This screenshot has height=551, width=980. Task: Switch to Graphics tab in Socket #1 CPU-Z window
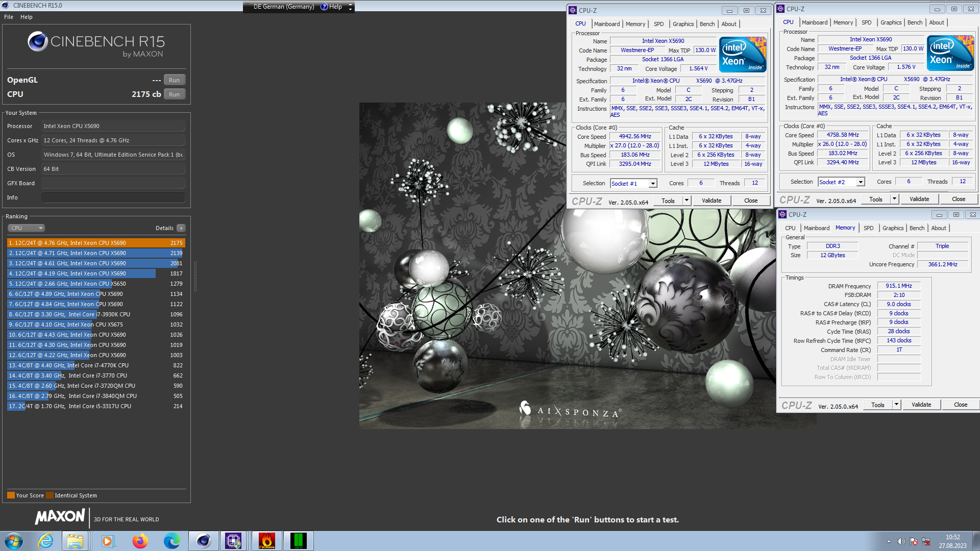pos(683,24)
